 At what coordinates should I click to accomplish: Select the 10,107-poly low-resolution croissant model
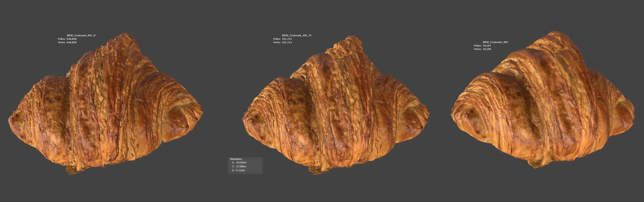543,105
